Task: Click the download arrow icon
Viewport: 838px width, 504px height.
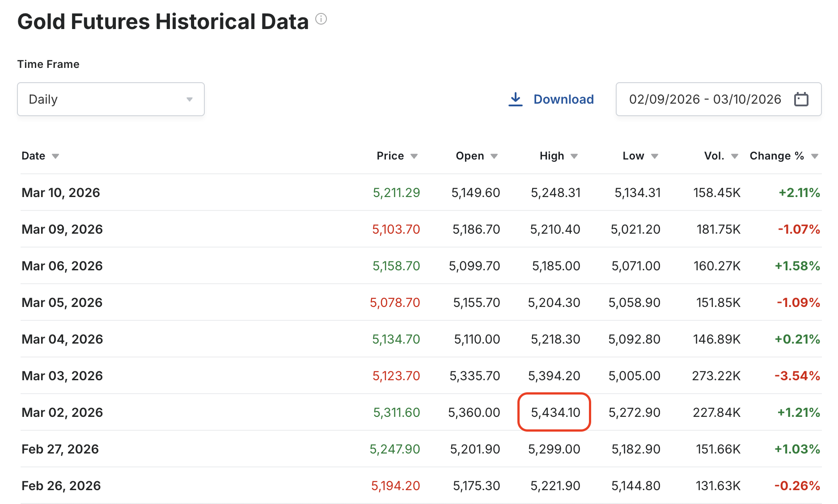Action: (515, 99)
